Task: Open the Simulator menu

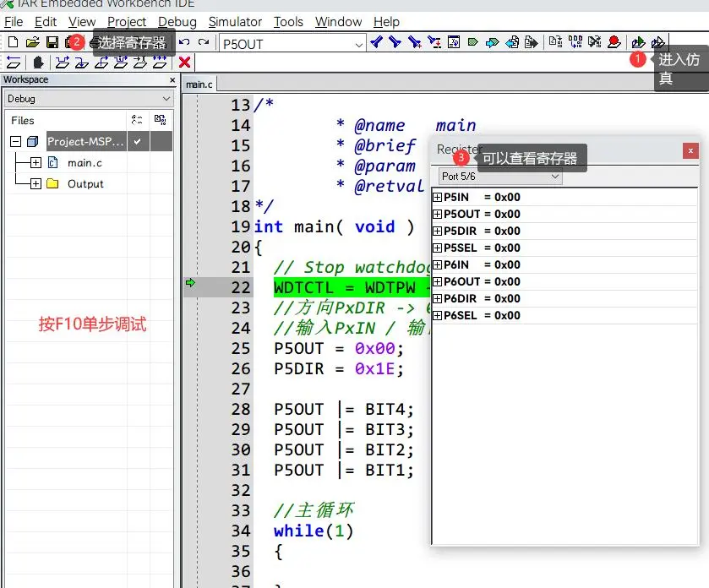Action: tap(234, 21)
